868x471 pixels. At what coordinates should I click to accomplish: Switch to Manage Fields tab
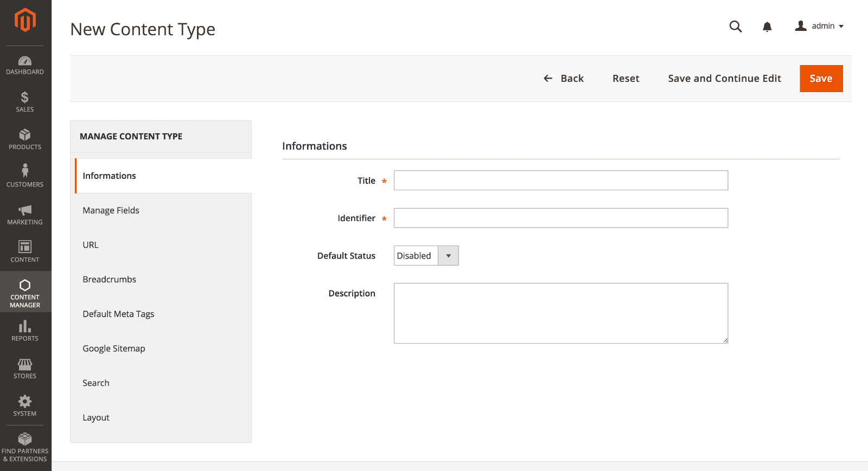click(161, 210)
